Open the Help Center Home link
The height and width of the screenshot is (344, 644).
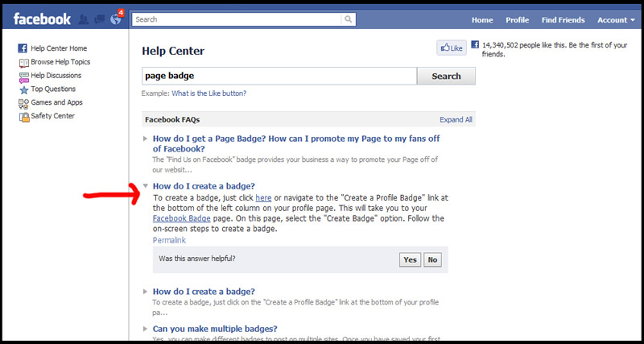tap(59, 48)
